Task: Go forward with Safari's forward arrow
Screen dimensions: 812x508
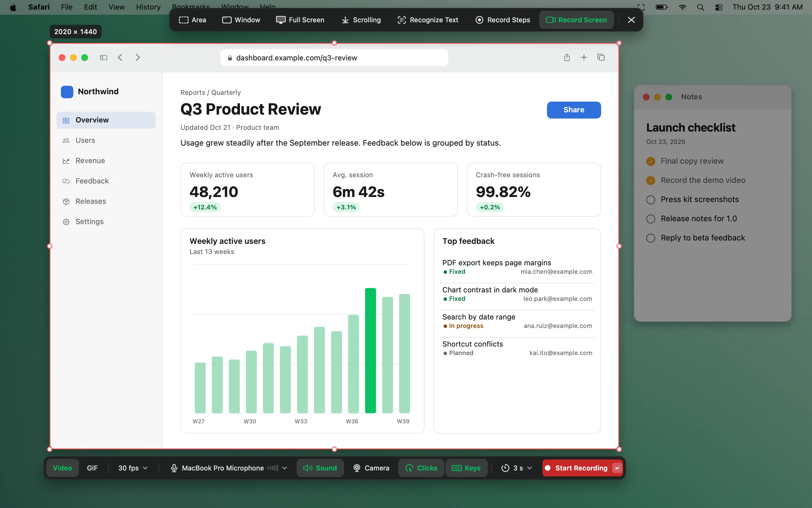Action: tap(138, 58)
